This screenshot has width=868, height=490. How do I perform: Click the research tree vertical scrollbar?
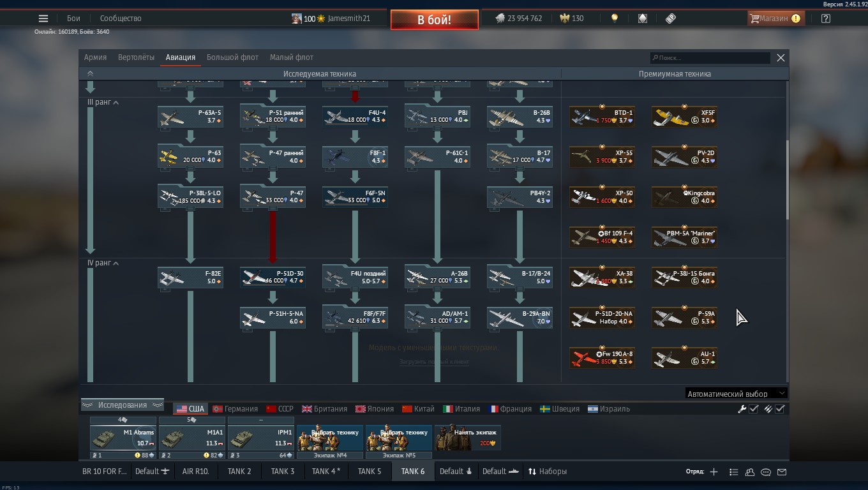point(787,179)
